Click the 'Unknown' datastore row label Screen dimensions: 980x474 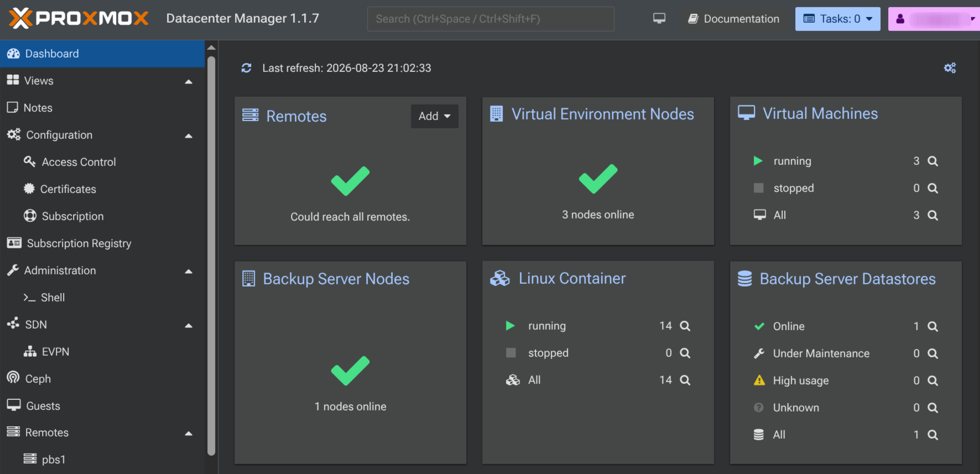click(x=796, y=408)
